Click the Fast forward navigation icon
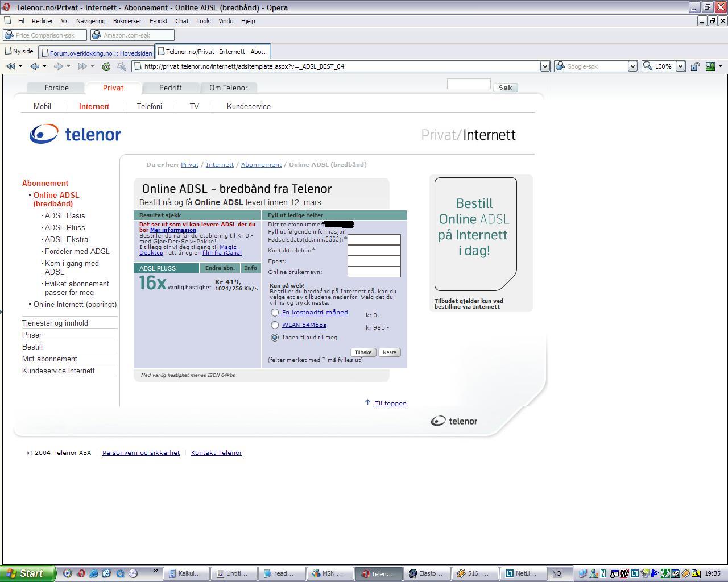This screenshot has height=582, width=728. tap(82, 66)
